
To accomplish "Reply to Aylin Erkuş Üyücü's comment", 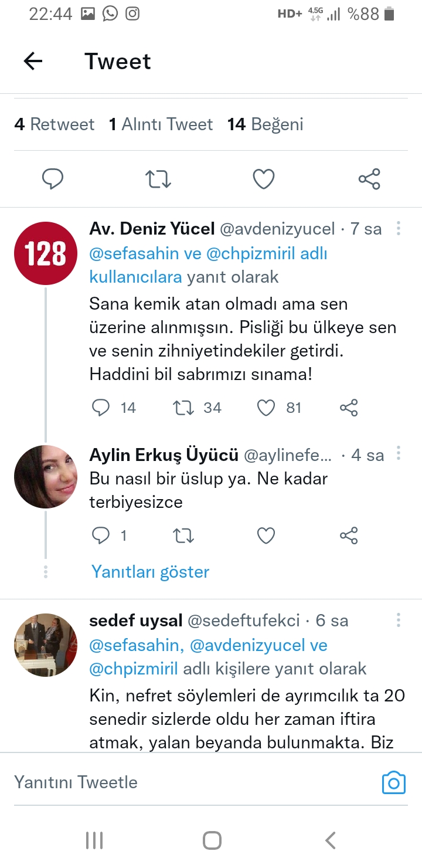I will (x=101, y=535).
